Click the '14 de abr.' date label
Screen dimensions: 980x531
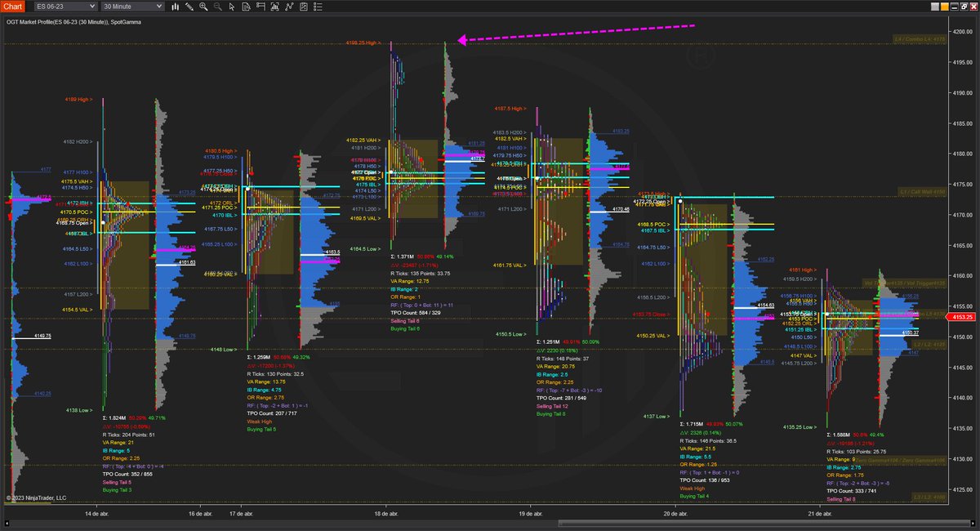pos(96,514)
